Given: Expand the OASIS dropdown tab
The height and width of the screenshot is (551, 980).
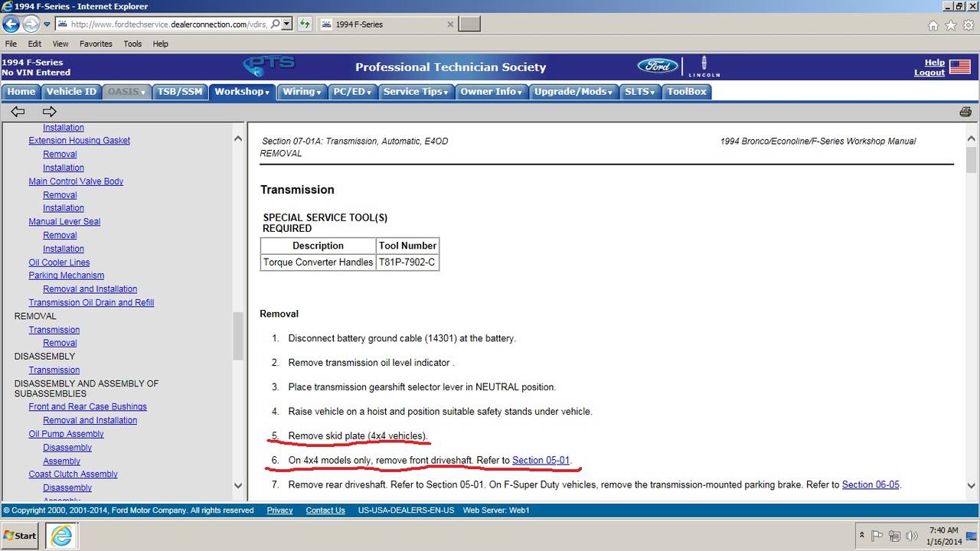Looking at the screenshot, I should tap(126, 92).
